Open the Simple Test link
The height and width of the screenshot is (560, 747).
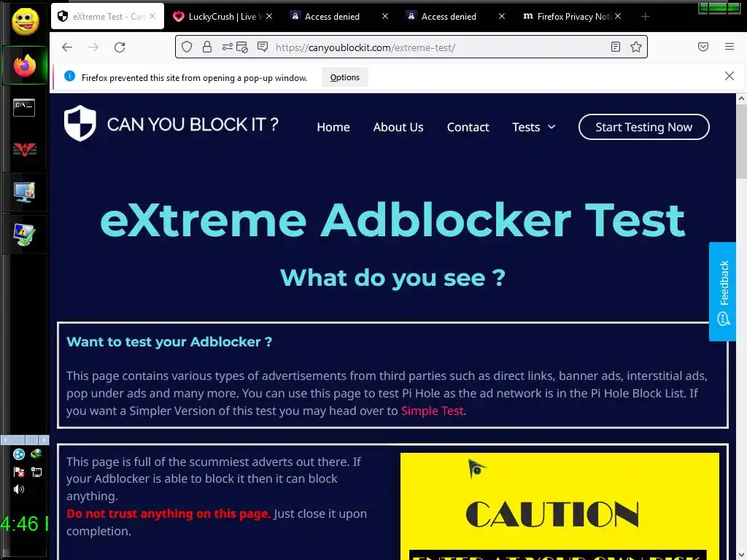pyautogui.click(x=432, y=411)
